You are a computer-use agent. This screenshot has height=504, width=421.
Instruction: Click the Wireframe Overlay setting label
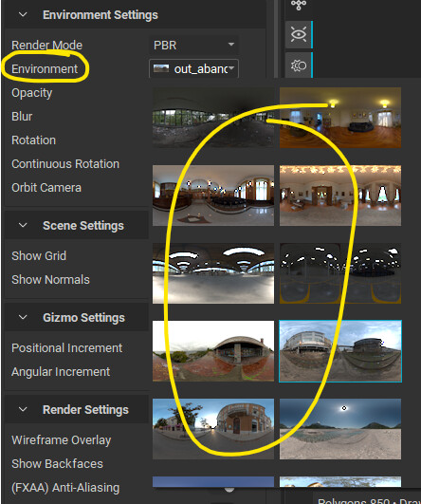pos(62,440)
